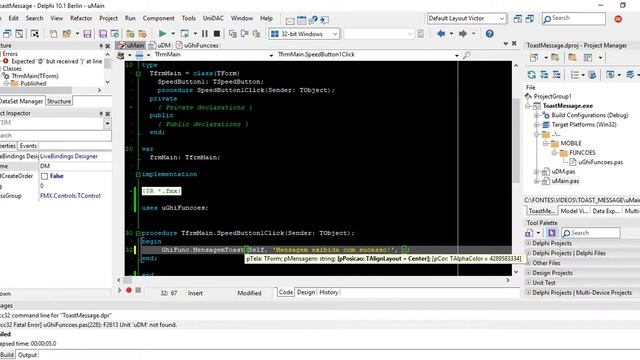Toggle the OldCreateOrder False checkbox
This screenshot has width=640, height=360.
pyautogui.click(x=44, y=176)
